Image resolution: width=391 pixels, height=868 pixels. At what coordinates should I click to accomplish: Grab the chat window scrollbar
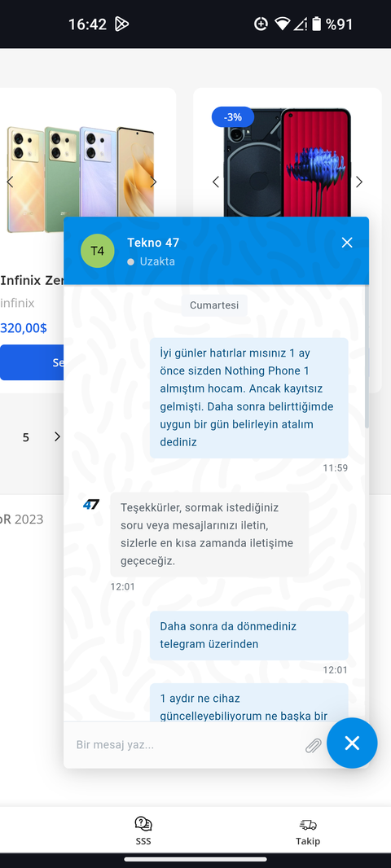coord(366,357)
